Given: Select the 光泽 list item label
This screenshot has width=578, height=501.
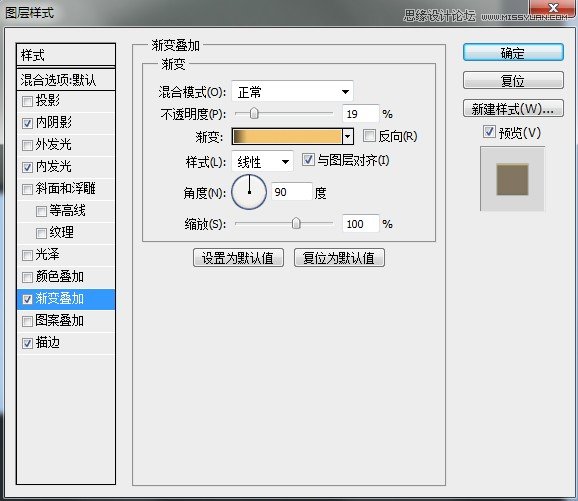Looking at the screenshot, I should pos(48,254).
